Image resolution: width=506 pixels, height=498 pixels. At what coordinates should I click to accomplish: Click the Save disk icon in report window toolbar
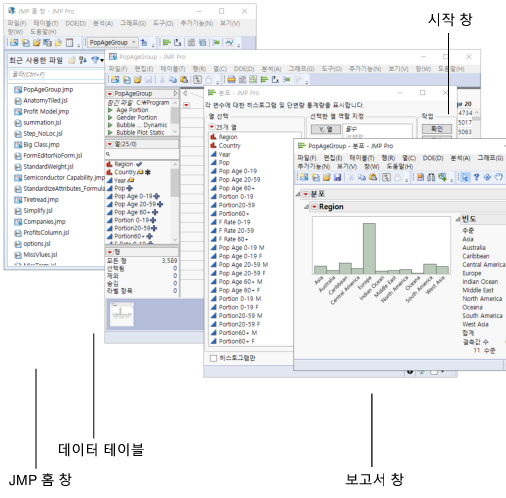click(x=338, y=177)
